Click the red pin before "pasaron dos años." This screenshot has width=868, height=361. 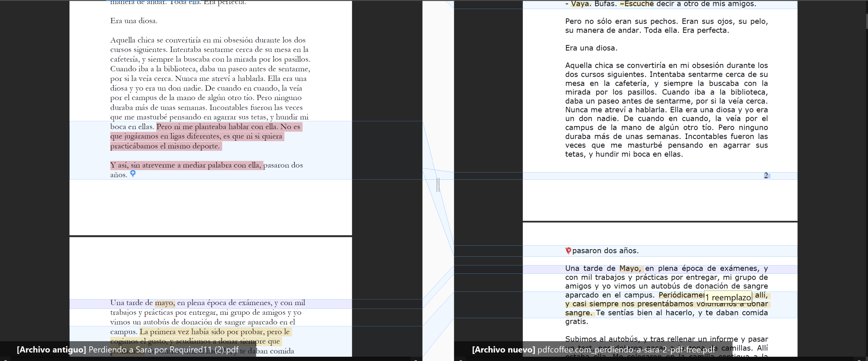click(568, 251)
